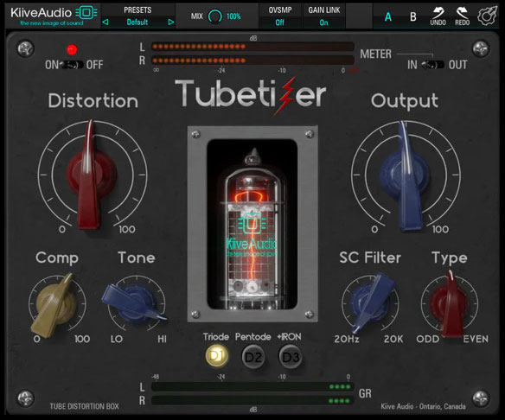Screen dimensions: 505x420
Task: Select the D1 Triode button
Action: coord(216,356)
